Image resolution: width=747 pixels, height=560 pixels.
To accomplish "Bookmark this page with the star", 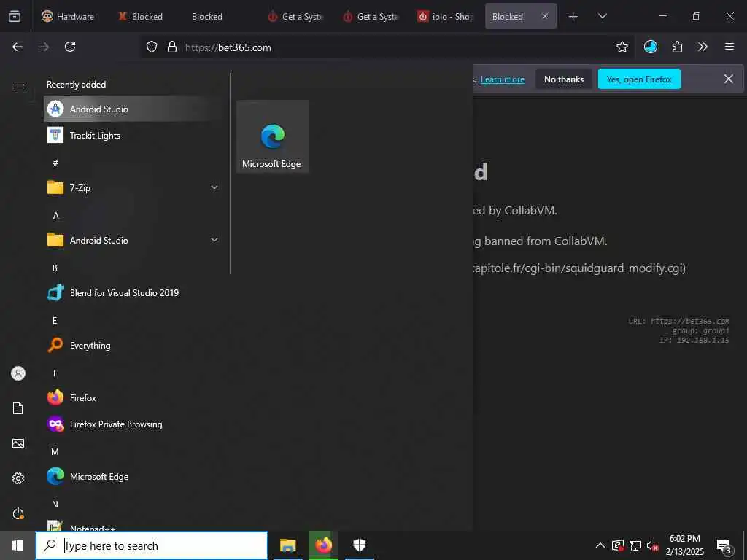I will point(622,47).
